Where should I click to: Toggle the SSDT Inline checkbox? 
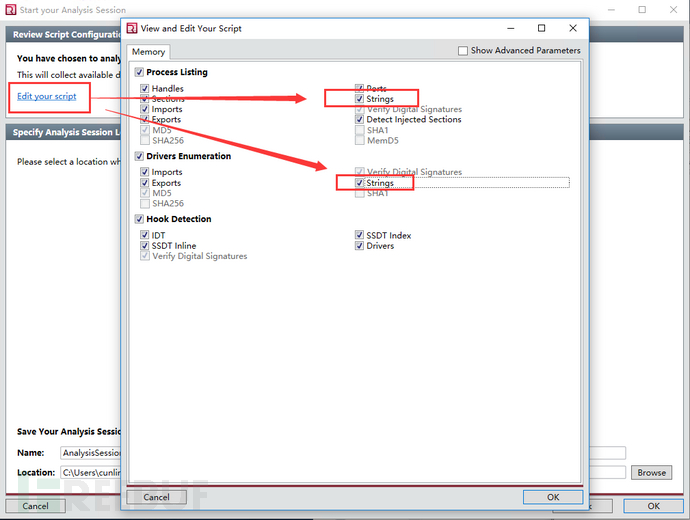click(144, 245)
